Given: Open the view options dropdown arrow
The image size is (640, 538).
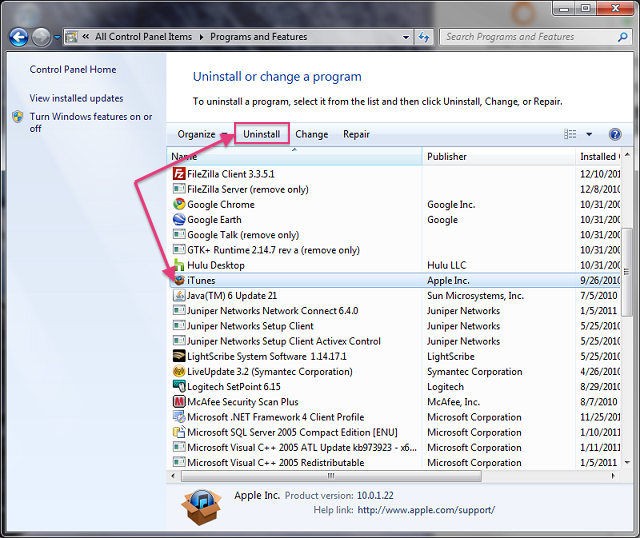Looking at the screenshot, I should tap(589, 134).
